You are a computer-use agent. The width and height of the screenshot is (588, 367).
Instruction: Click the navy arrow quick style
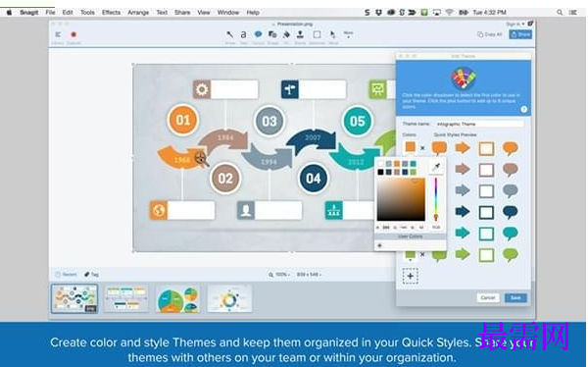(x=463, y=212)
